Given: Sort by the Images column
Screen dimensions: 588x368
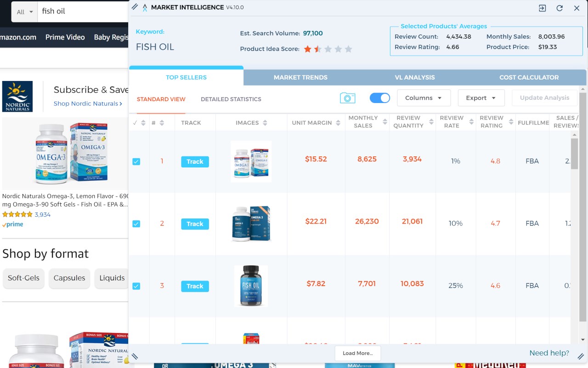Looking at the screenshot, I should click(265, 123).
